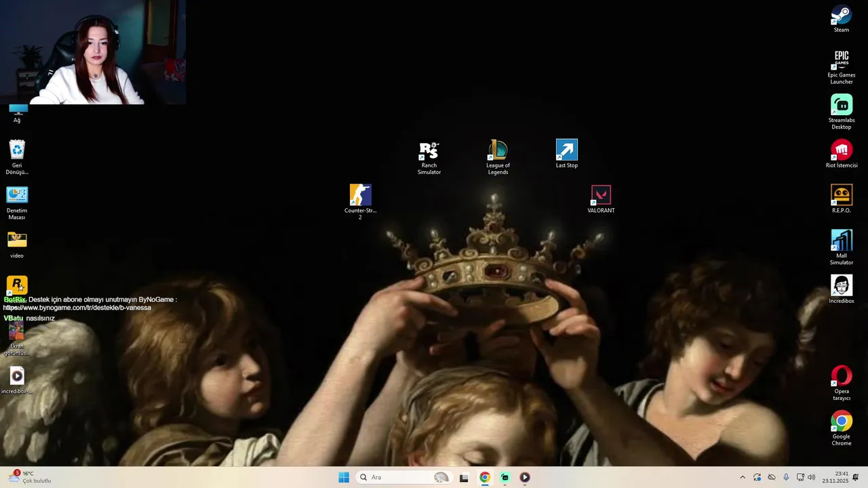Open the volume speaker tray control
This screenshot has width=868, height=488.
pyautogui.click(x=812, y=477)
